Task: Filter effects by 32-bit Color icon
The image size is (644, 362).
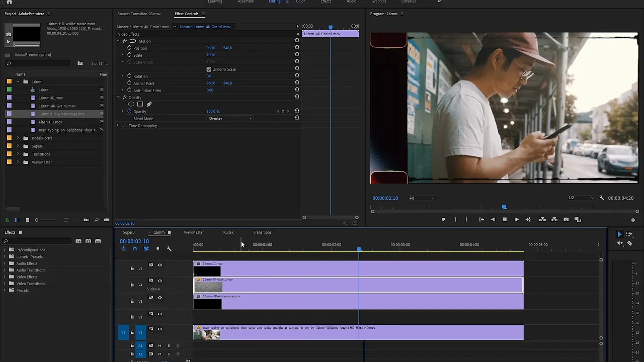Action: 88,241
